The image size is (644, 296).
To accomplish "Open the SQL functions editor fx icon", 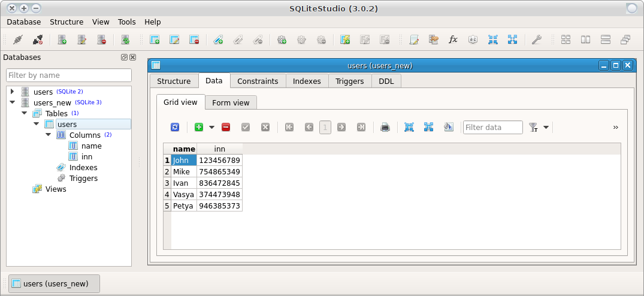I will pos(453,40).
